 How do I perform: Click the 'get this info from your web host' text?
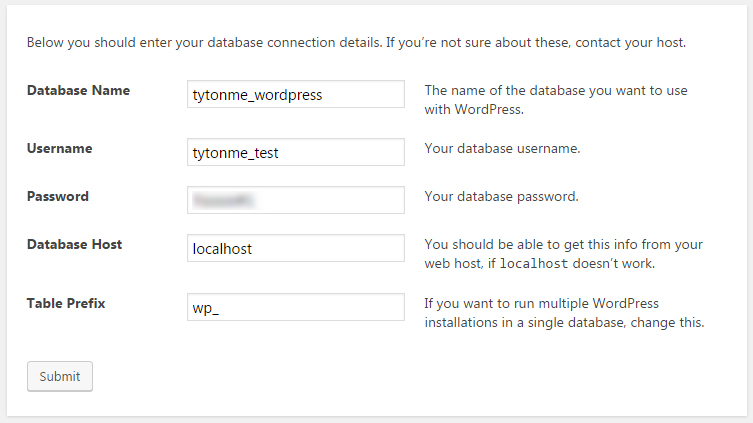tap(564, 244)
